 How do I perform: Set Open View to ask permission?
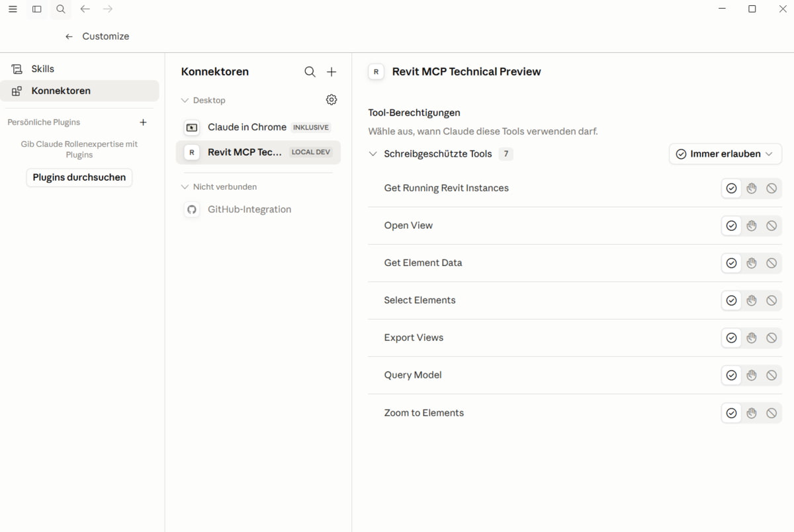point(751,226)
